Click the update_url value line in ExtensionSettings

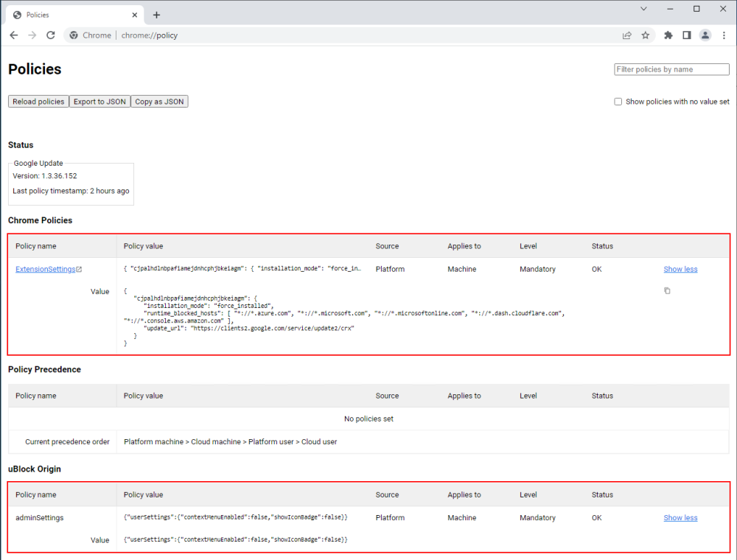tap(248, 329)
